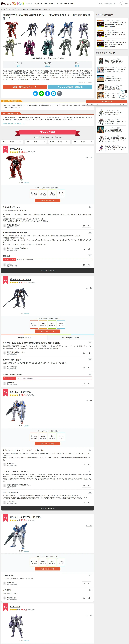
Task: Reveal spoiler in 自分も１番最初に買った comment
Action: [25, 378]
